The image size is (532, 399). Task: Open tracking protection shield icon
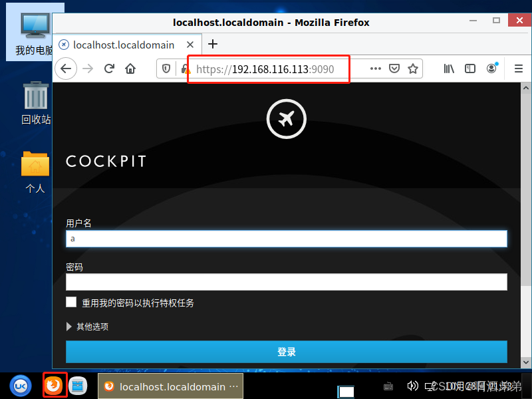click(166, 69)
